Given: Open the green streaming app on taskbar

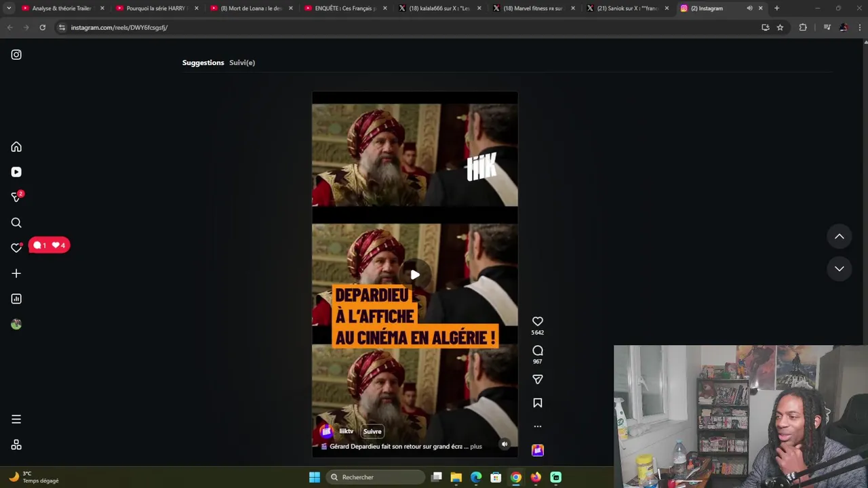Looking at the screenshot, I should pyautogui.click(x=556, y=477).
